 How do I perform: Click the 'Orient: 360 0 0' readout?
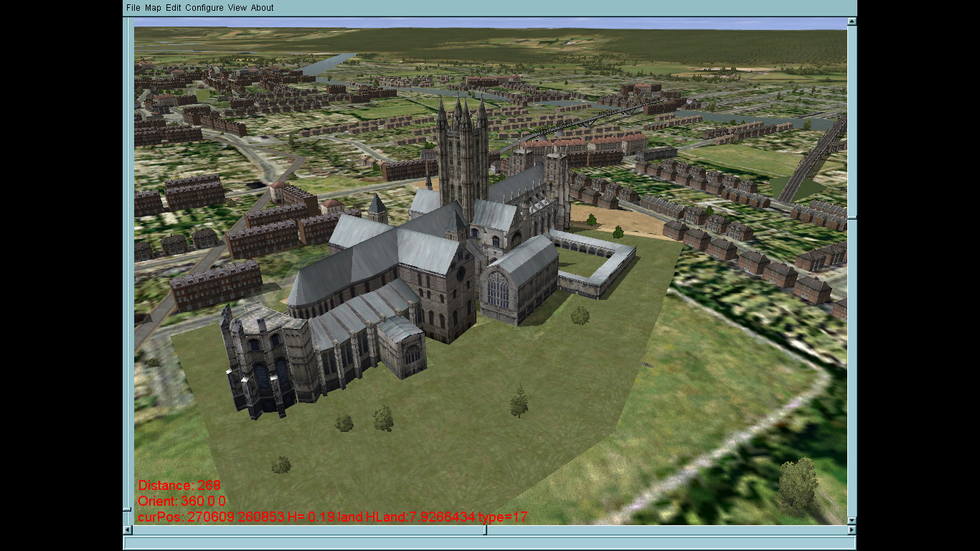click(x=182, y=501)
